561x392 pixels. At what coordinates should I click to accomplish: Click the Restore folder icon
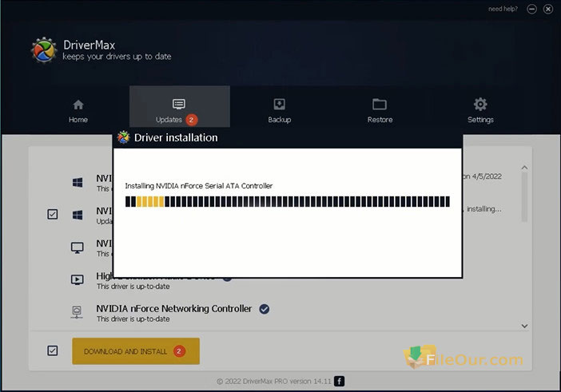tap(380, 105)
